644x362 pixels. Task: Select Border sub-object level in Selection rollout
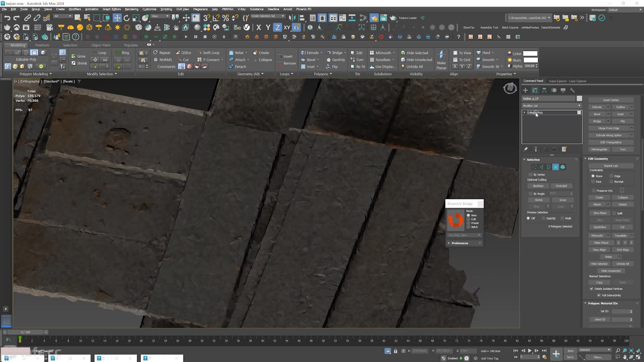click(x=548, y=167)
